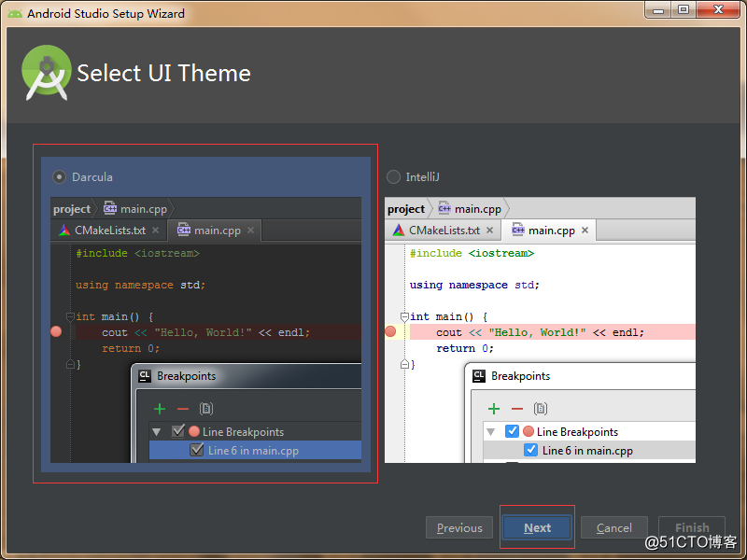
Task: Toggle Line Breakpoints checkbox in Darcula preview
Action: pyautogui.click(x=178, y=431)
